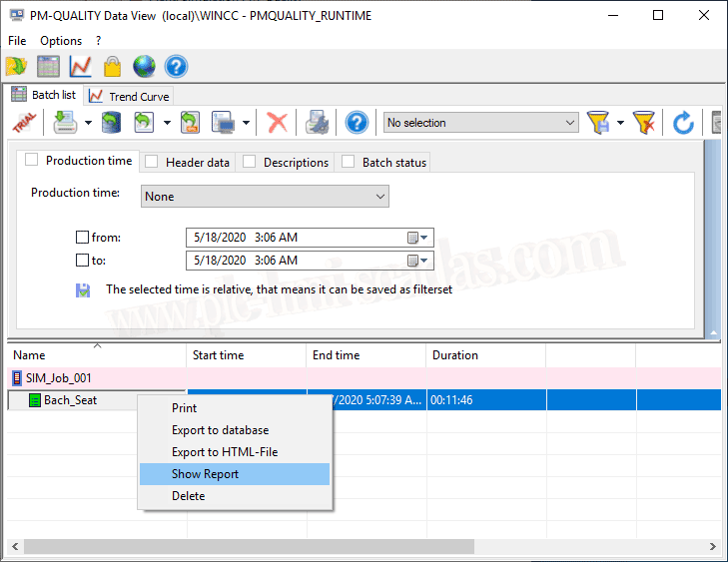Select the SIM_Job_001 tree item

pyautogui.click(x=58, y=378)
